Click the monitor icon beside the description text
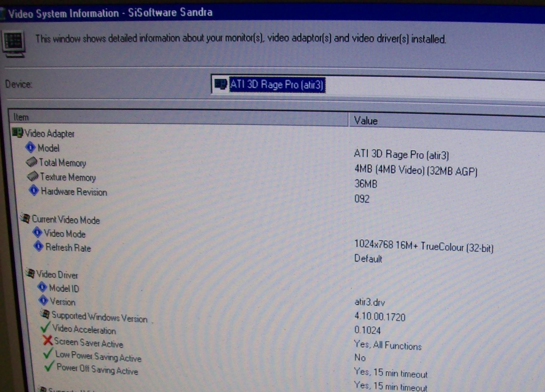The image size is (545, 392). [x=14, y=44]
